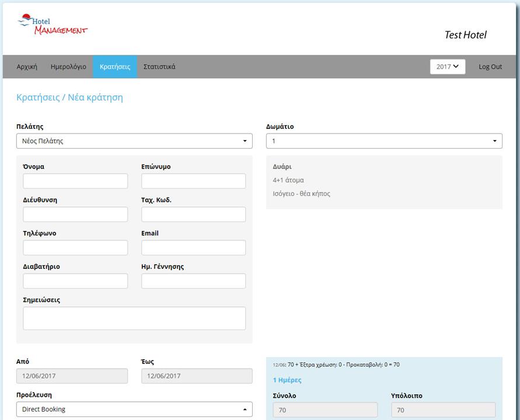
Task: Select the Ταχ. Κωδ. input box
Action: tap(193, 214)
